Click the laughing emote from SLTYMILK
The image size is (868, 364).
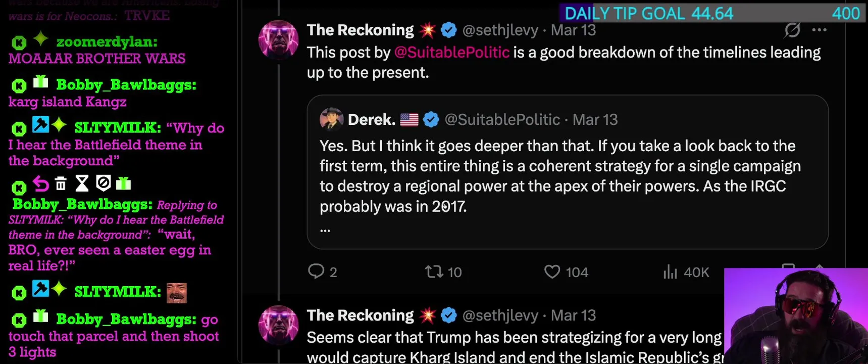[x=177, y=293]
